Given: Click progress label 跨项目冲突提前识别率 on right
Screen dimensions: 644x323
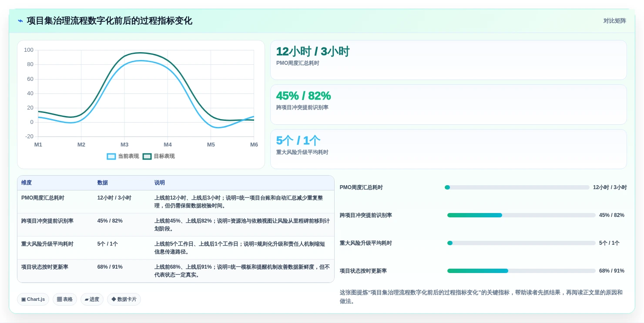Looking at the screenshot, I should tap(366, 215).
